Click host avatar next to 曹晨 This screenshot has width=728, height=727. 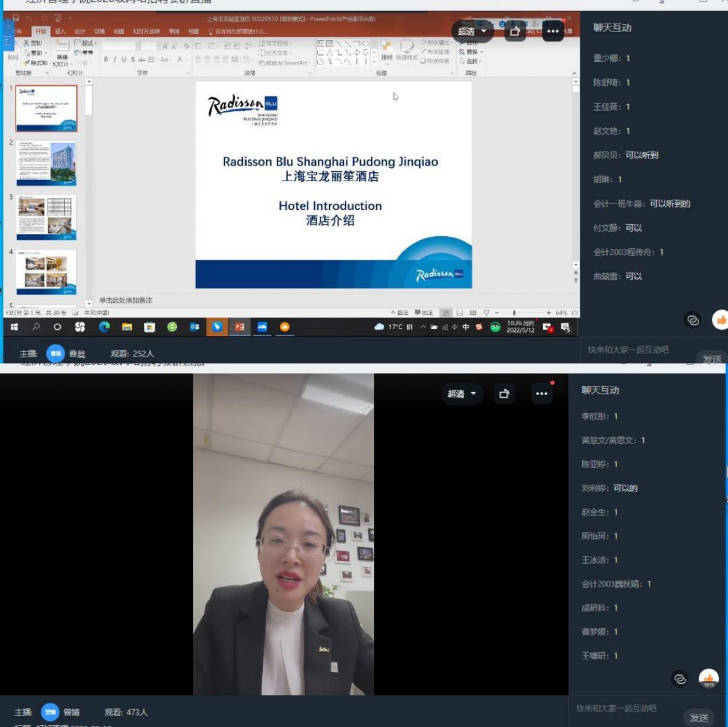pyautogui.click(x=55, y=354)
